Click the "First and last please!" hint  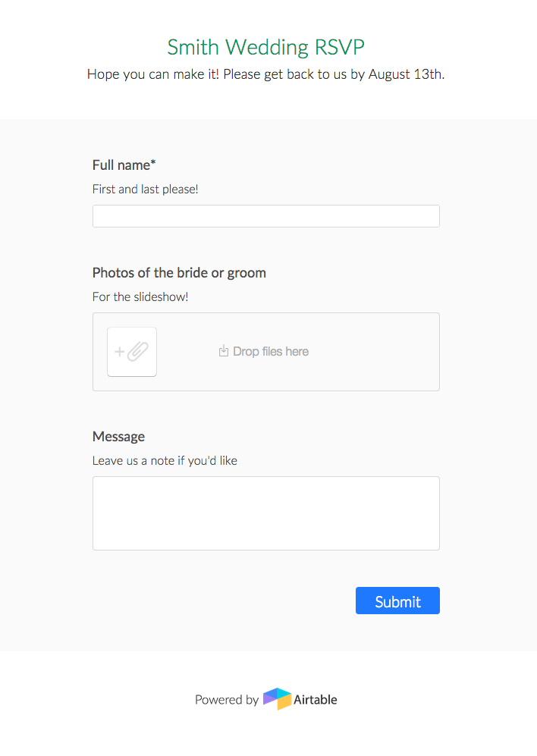coord(145,189)
